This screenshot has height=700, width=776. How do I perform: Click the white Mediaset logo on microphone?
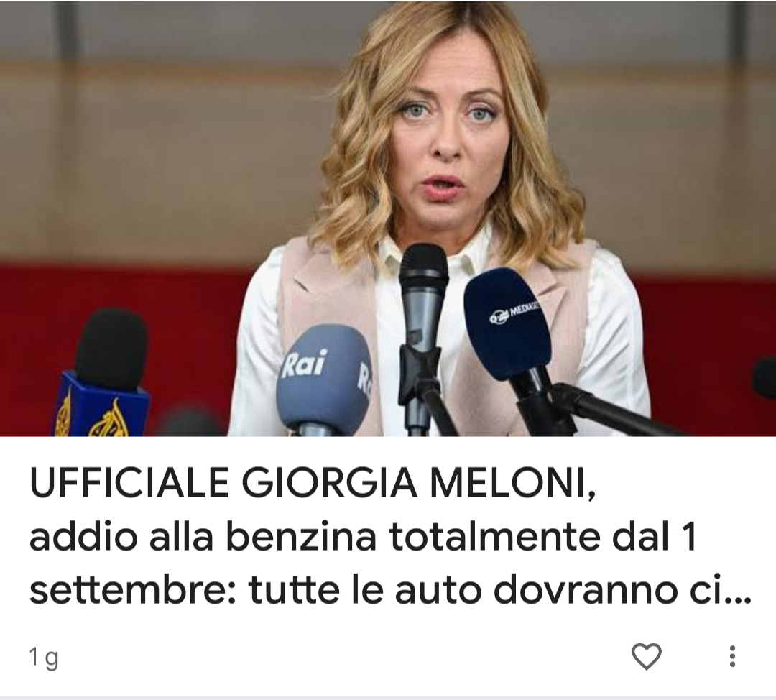tap(513, 313)
